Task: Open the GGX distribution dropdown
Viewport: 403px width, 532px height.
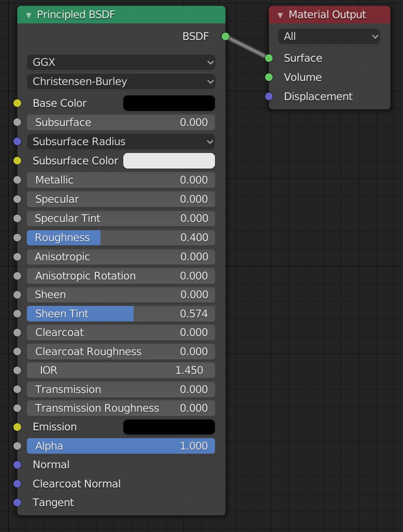Action: pyautogui.click(x=121, y=62)
